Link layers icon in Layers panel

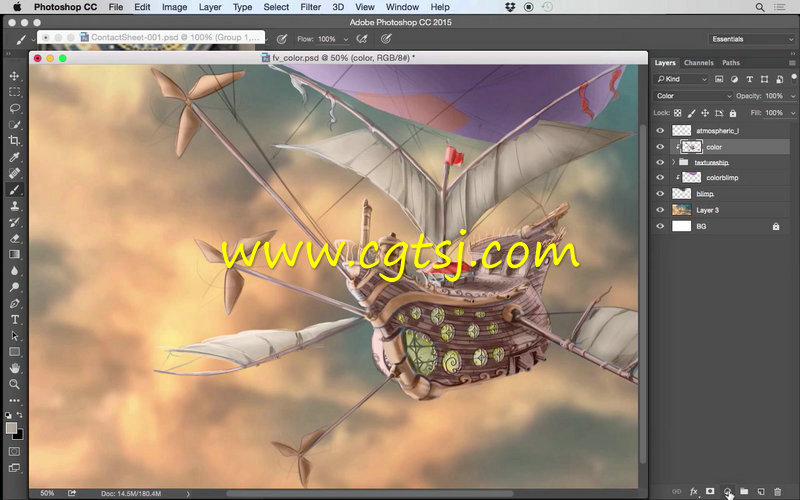(677, 491)
